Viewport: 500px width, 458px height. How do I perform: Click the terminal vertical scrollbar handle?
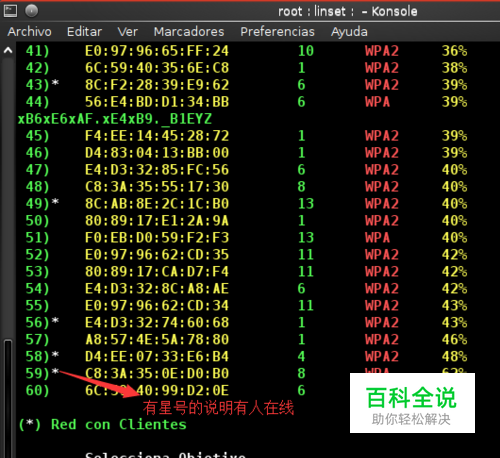tap(8, 399)
